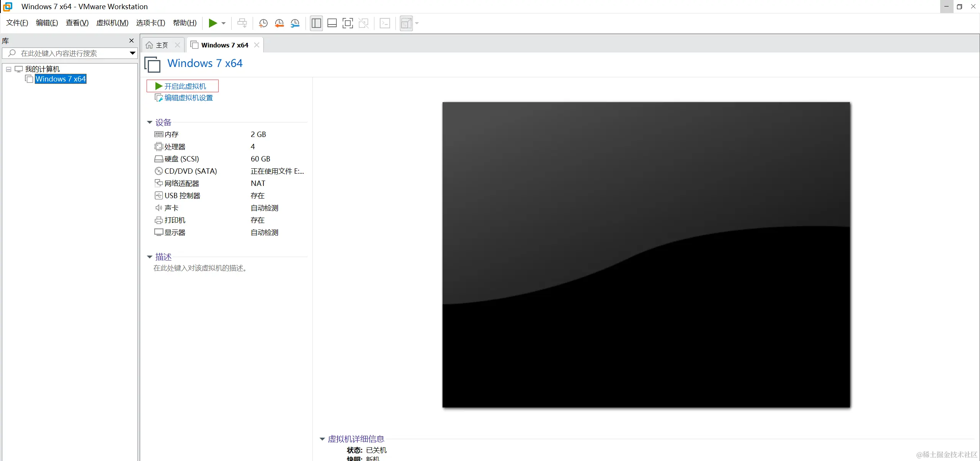This screenshot has width=980, height=461.
Task: Open the 虚拟机(M) menu
Action: coord(112,23)
